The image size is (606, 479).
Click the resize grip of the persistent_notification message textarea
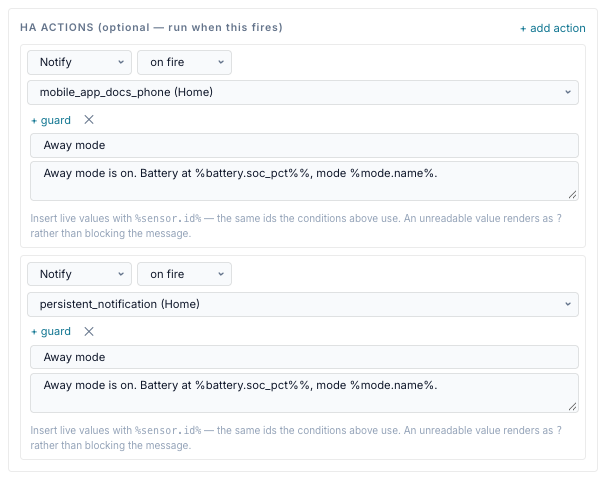pyautogui.click(x=573, y=407)
